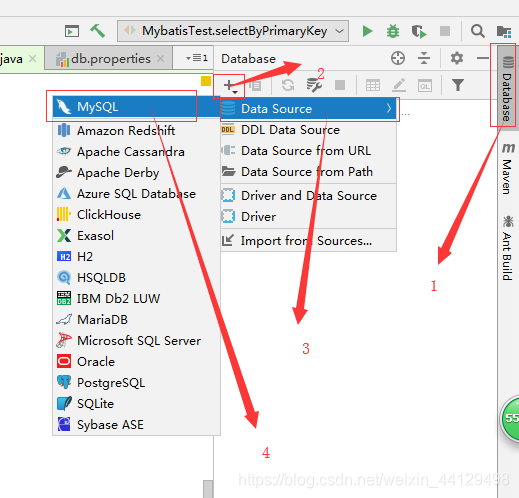Viewport: 519px width, 498px height.
Task: Choose Apache Cassandra data source
Action: 136,152
